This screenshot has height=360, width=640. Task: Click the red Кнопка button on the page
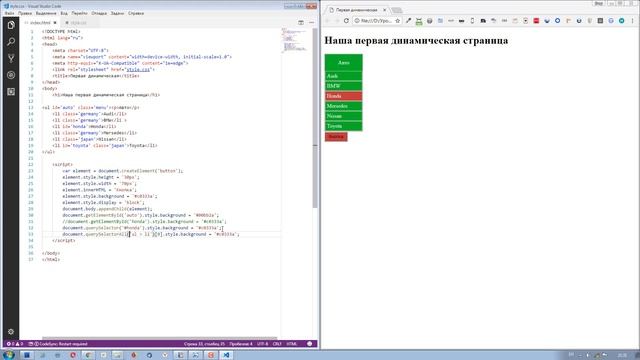[336, 137]
